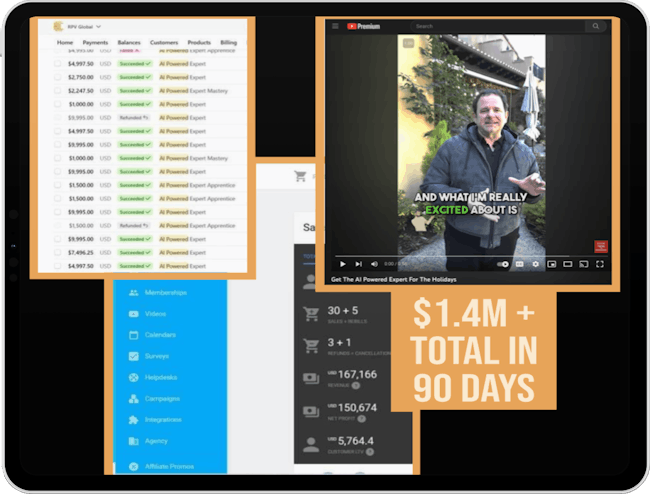Toggle the autoplay switch in player

tap(503, 264)
